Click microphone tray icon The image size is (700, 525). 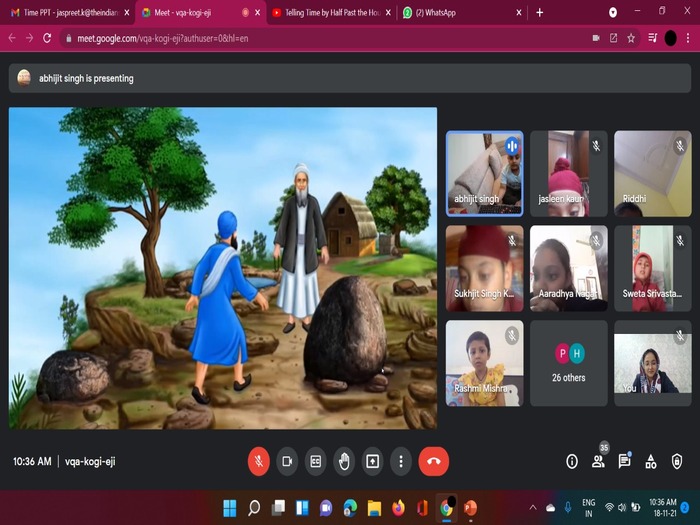pos(567,508)
